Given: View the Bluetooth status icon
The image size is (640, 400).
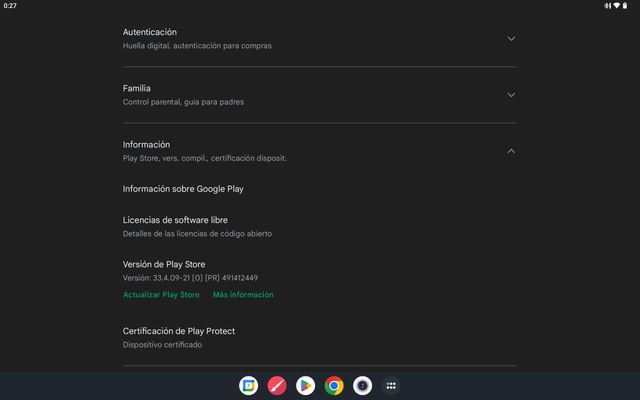Looking at the screenshot, I should coord(607,6).
